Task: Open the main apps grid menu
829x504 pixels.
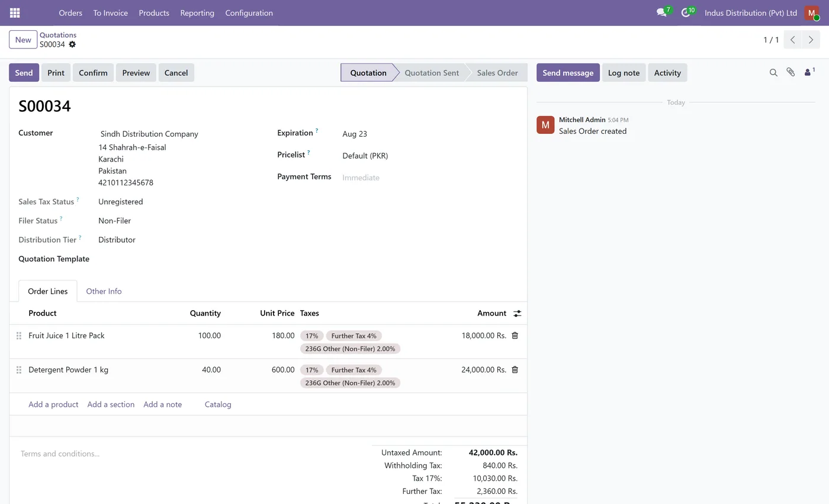Action: [15, 12]
